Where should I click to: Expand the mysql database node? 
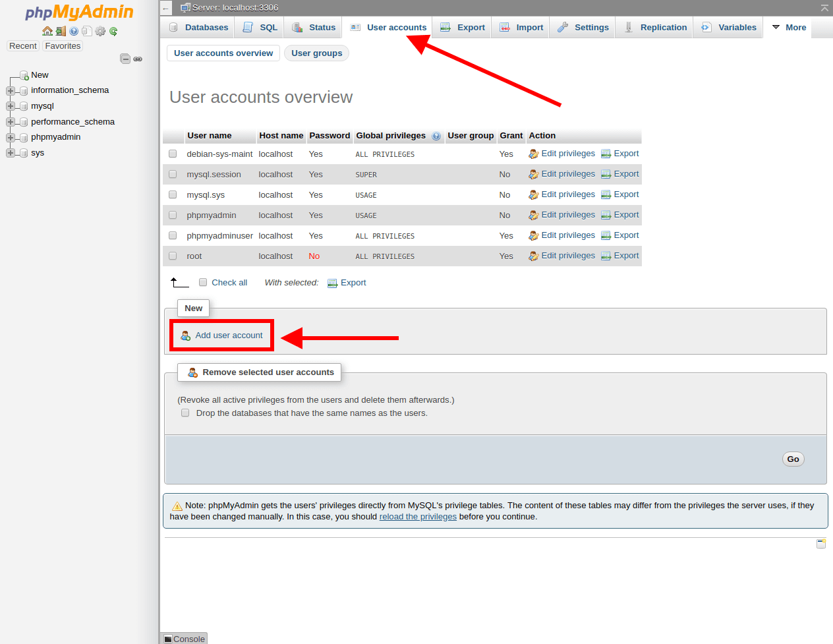(11, 106)
